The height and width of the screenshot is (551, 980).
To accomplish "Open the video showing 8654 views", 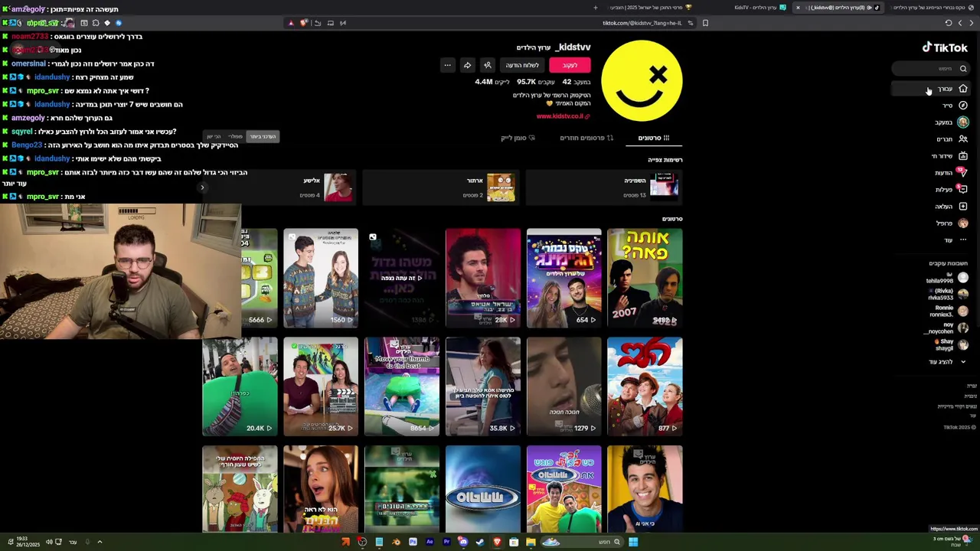I will [x=402, y=386].
